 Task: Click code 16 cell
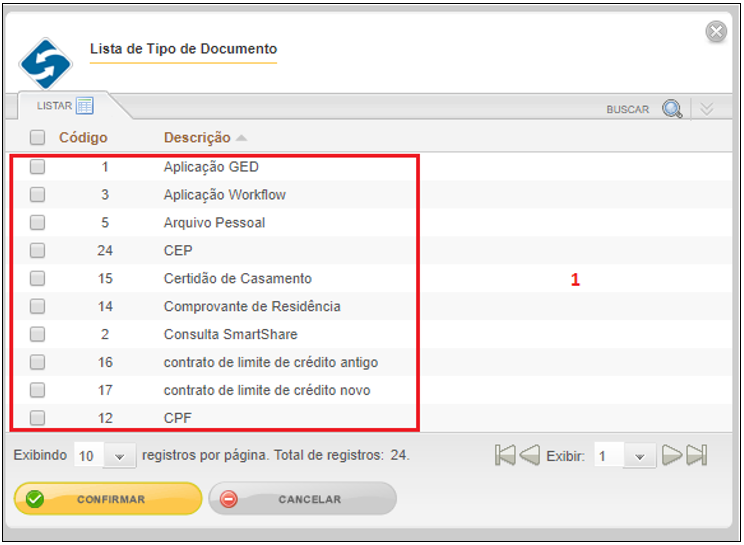[x=105, y=362]
